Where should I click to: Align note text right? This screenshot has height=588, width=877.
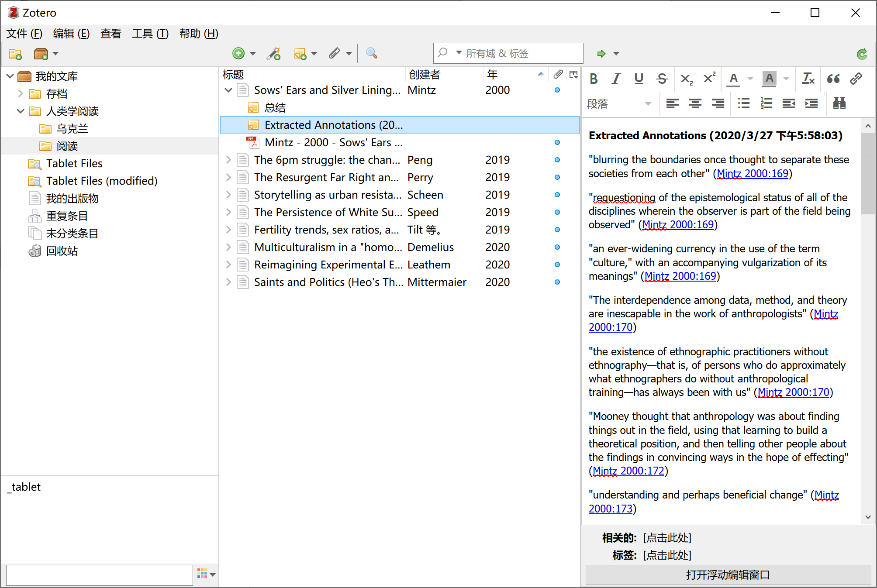[718, 103]
